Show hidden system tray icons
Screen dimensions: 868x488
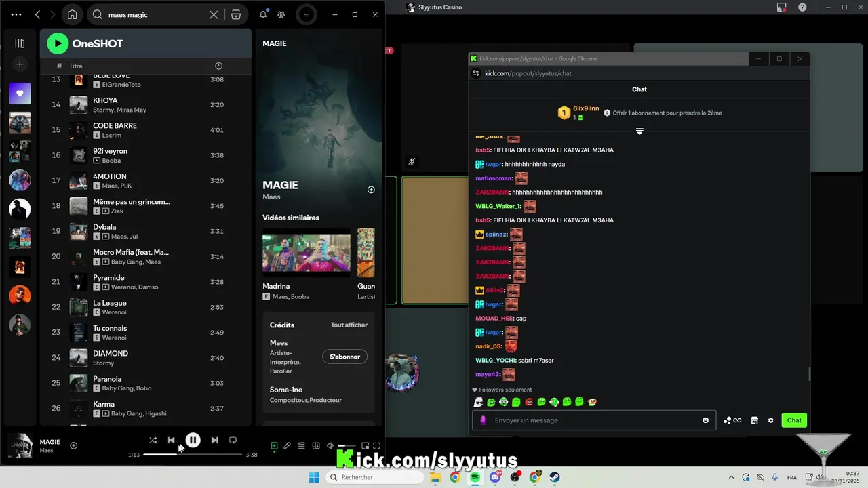pyautogui.click(x=731, y=477)
